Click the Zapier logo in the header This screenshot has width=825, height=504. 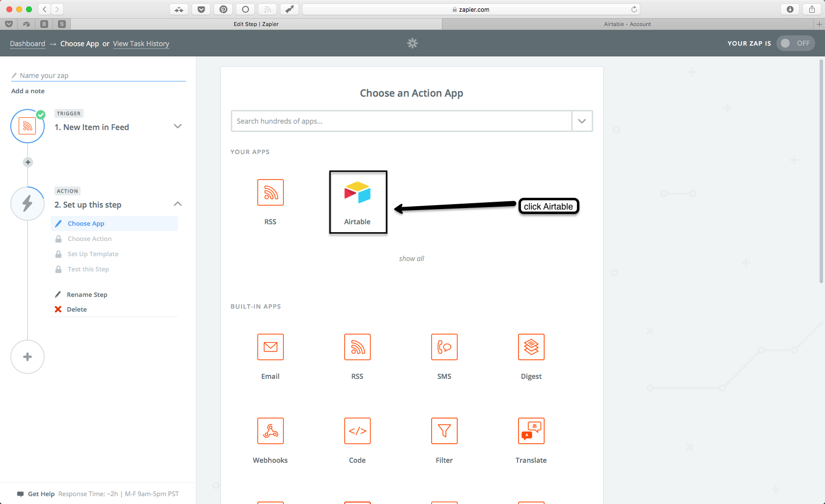pos(412,43)
